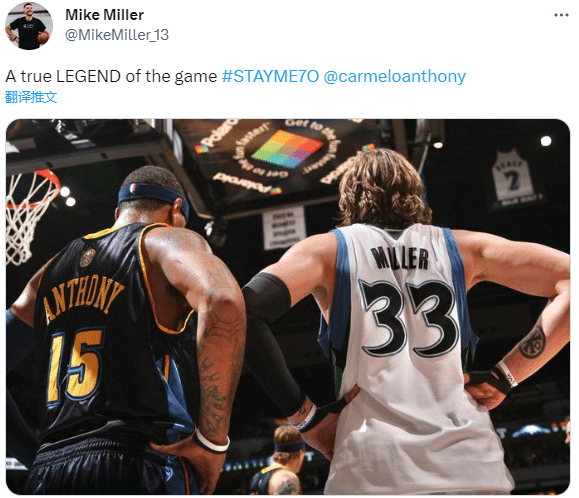This screenshot has width=579, height=498.
Task: Click the retired number 2 banner
Action: click(x=513, y=177)
